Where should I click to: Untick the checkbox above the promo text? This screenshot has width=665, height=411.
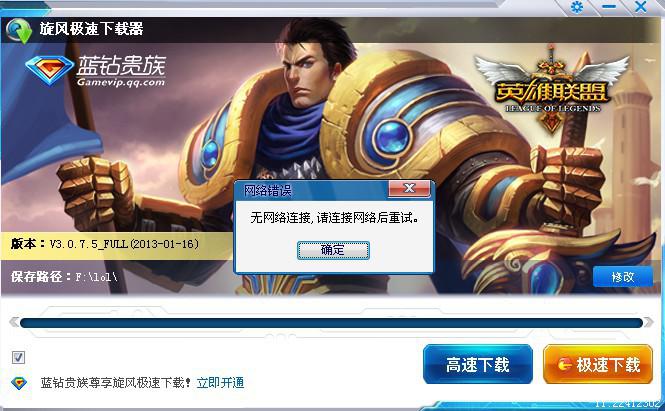click(18, 357)
